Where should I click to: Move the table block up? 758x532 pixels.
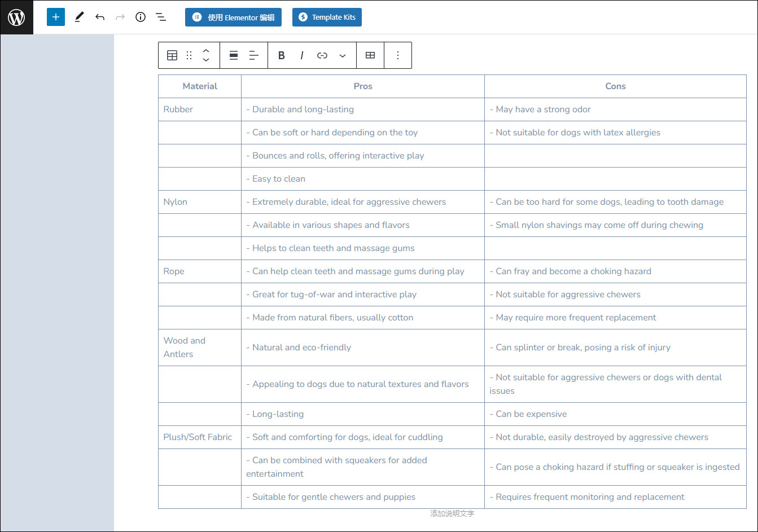point(206,50)
